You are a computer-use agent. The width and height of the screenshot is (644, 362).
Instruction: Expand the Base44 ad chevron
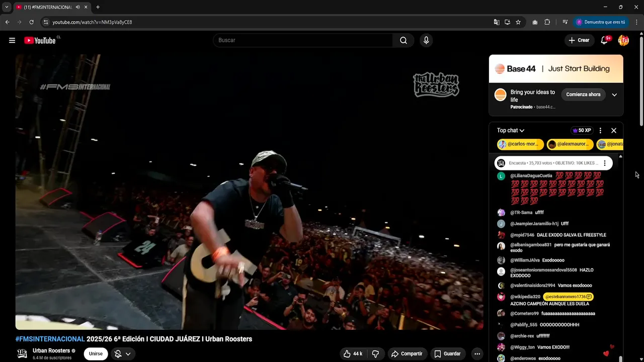tap(614, 95)
